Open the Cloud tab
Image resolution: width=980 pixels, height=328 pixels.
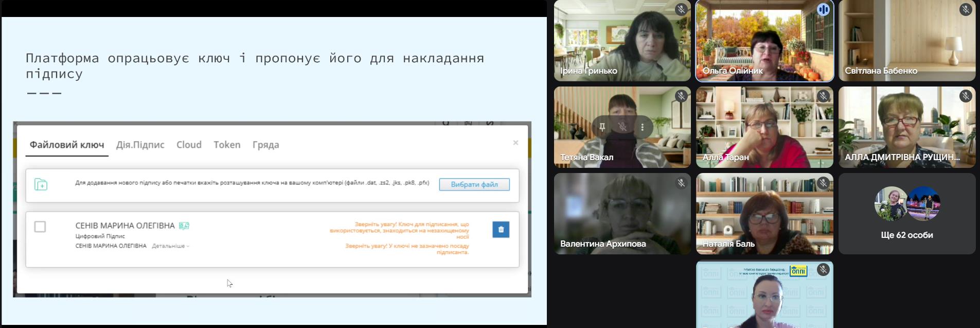[x=189, y=145]
